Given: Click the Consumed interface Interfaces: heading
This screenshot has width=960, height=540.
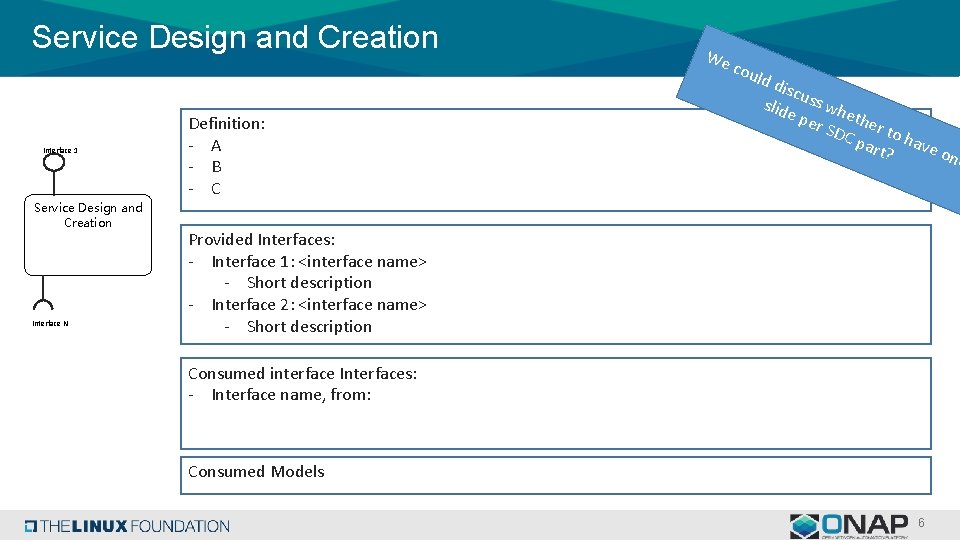Looking at the screenshot, I should (302, 373).
